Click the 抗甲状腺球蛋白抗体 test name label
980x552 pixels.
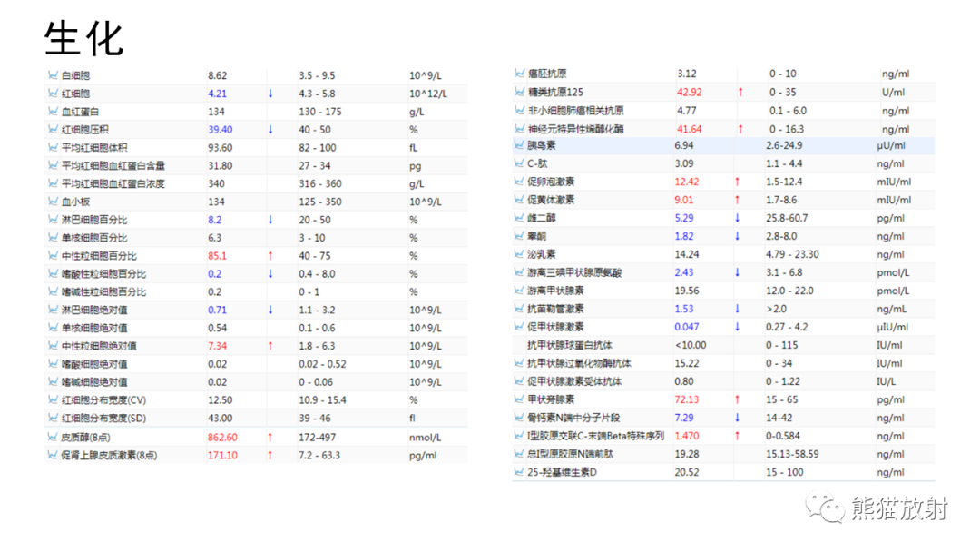(x=572, y=345)
